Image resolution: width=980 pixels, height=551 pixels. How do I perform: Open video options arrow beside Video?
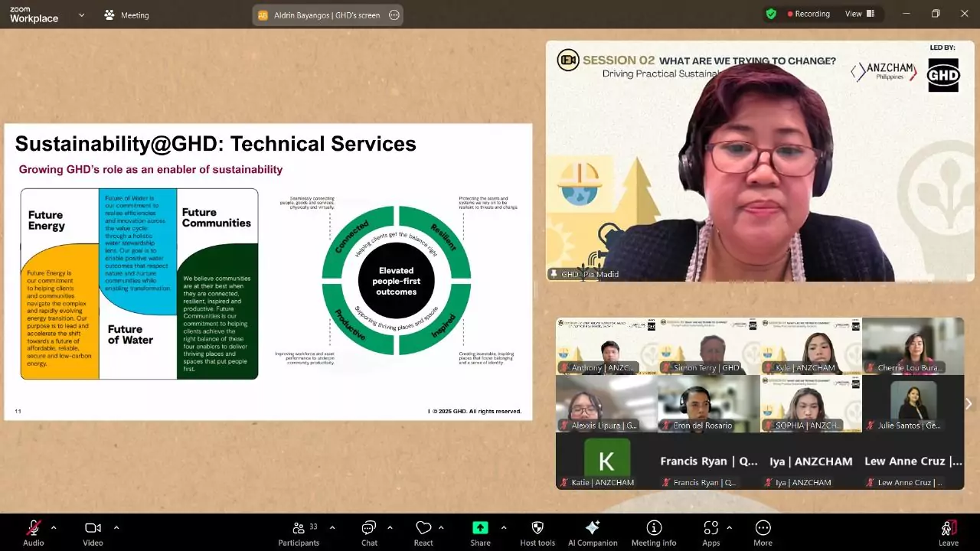coord(116,528)
